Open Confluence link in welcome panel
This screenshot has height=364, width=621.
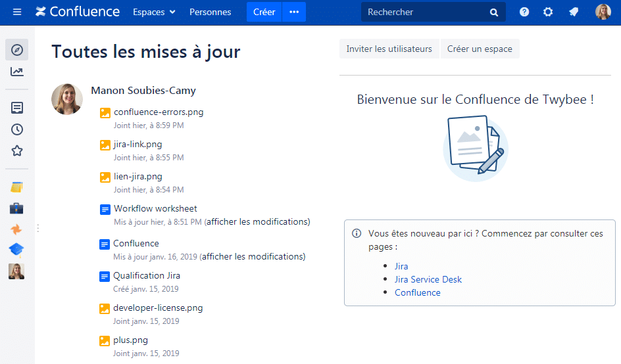point(418,292)
